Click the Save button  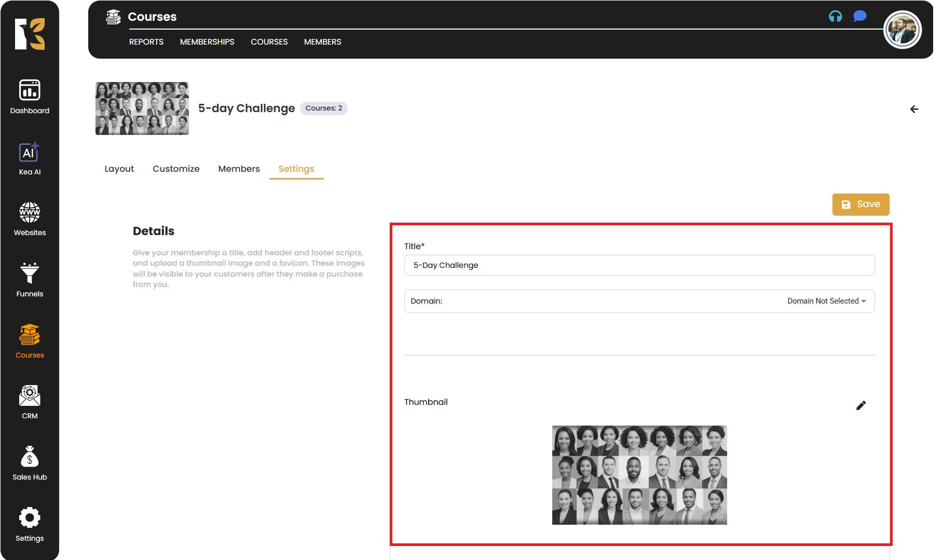[x=860, y=204]
